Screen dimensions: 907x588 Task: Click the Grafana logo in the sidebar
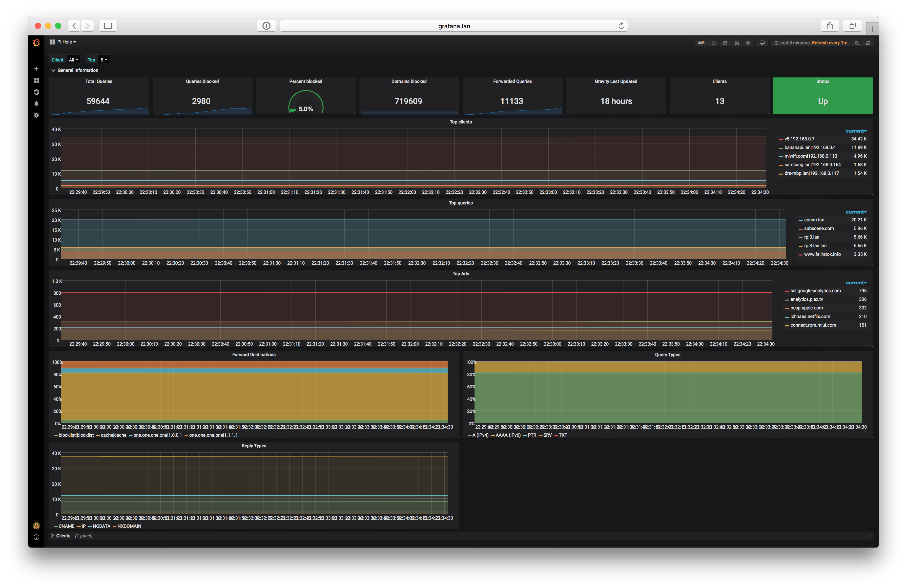pyautogui.click(x=36, y=43)
